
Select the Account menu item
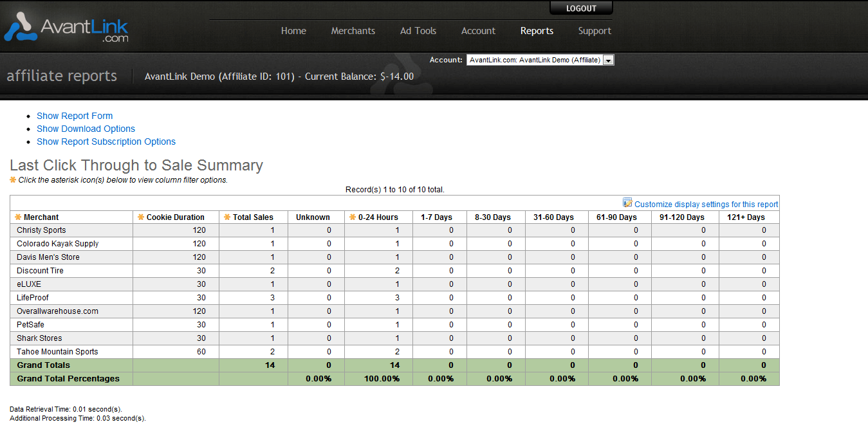tap(478, 31)
